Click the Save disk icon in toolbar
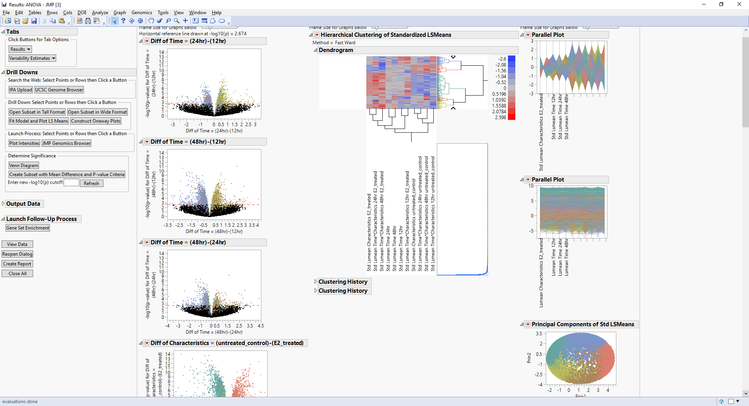The height and width of the screenshot is (406, 749). tap(34, 21)
